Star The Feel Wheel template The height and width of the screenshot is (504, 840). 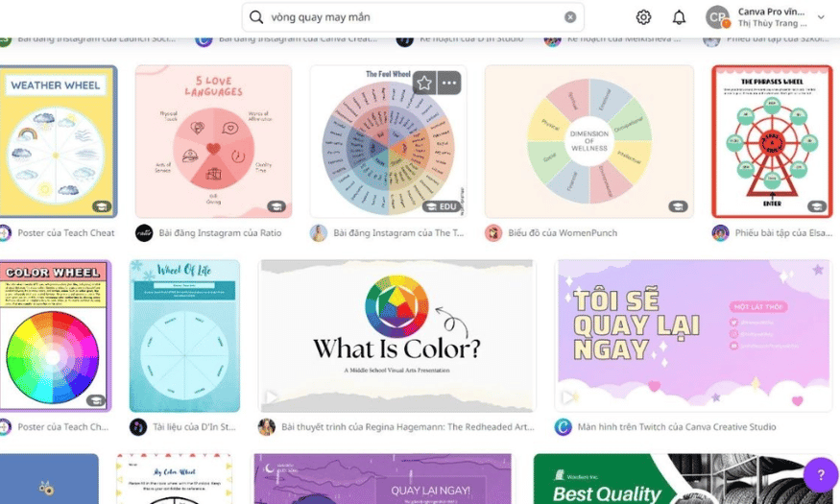tap(424, 83)
